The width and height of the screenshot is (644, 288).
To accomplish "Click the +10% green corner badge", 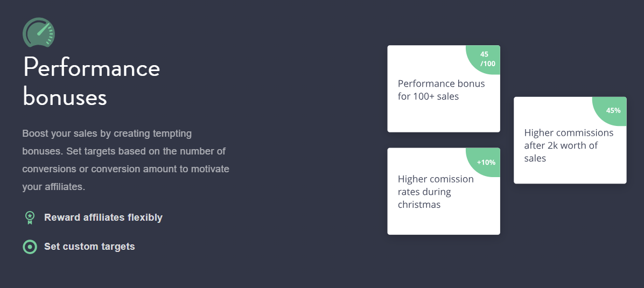I will (x=484, y=162).
